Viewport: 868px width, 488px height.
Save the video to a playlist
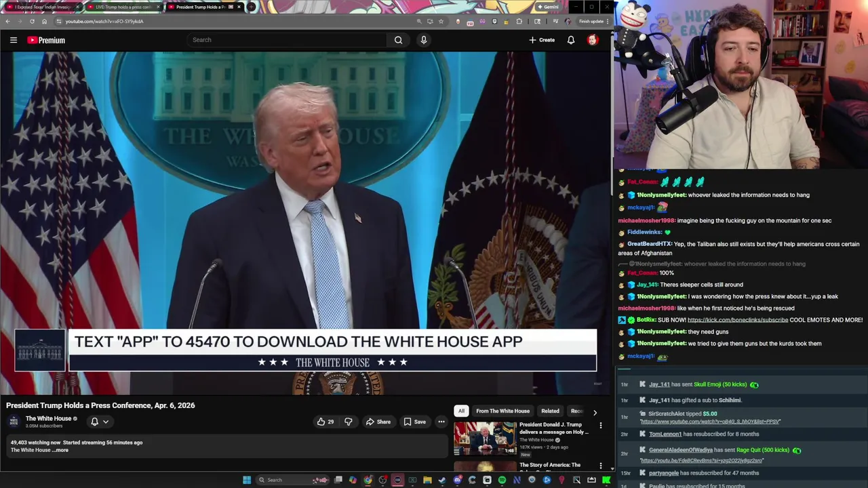(414, 422)
